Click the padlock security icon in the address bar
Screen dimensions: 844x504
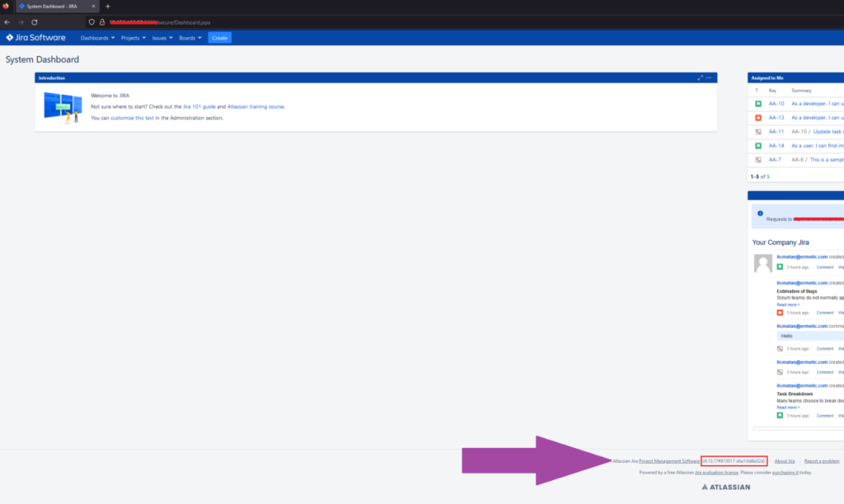tap(101, 22)
